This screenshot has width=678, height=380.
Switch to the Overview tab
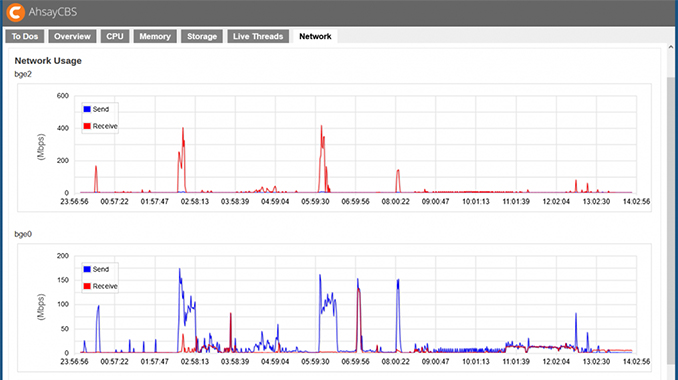pos(72,36)
